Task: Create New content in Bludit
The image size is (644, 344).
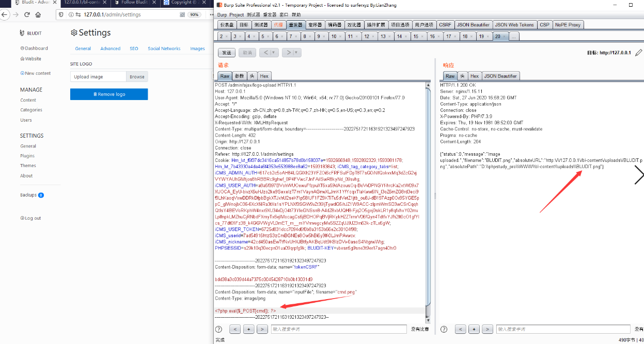Action: click(x=36, y=73)
